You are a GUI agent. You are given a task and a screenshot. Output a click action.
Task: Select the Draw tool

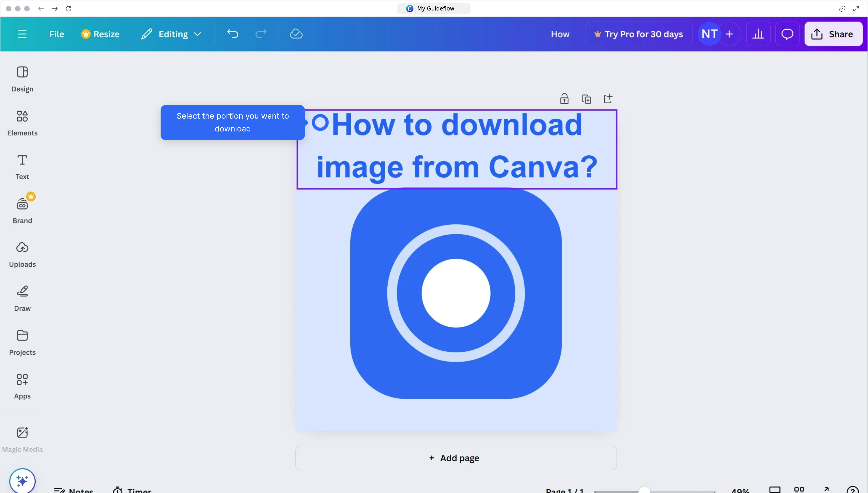(22, 298)
